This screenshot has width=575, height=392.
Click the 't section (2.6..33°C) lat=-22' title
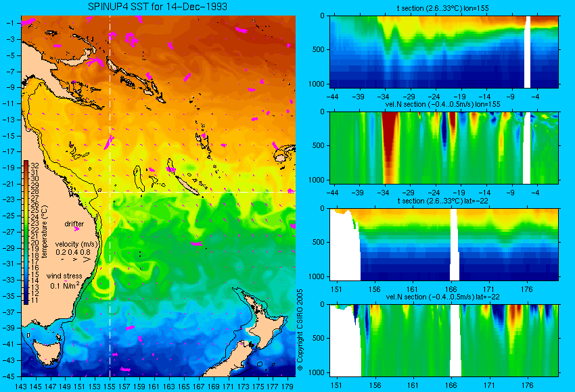(x=442, y=201)
